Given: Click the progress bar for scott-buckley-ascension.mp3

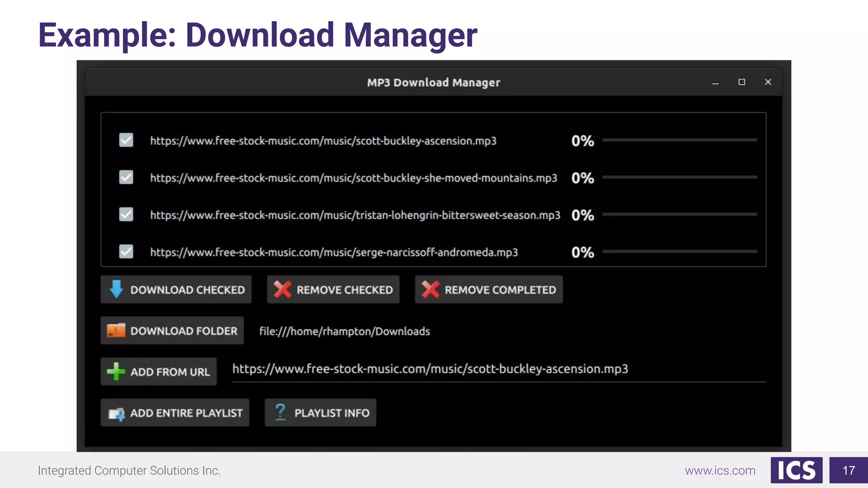Looking at the screenshot, I should [680, 140].
